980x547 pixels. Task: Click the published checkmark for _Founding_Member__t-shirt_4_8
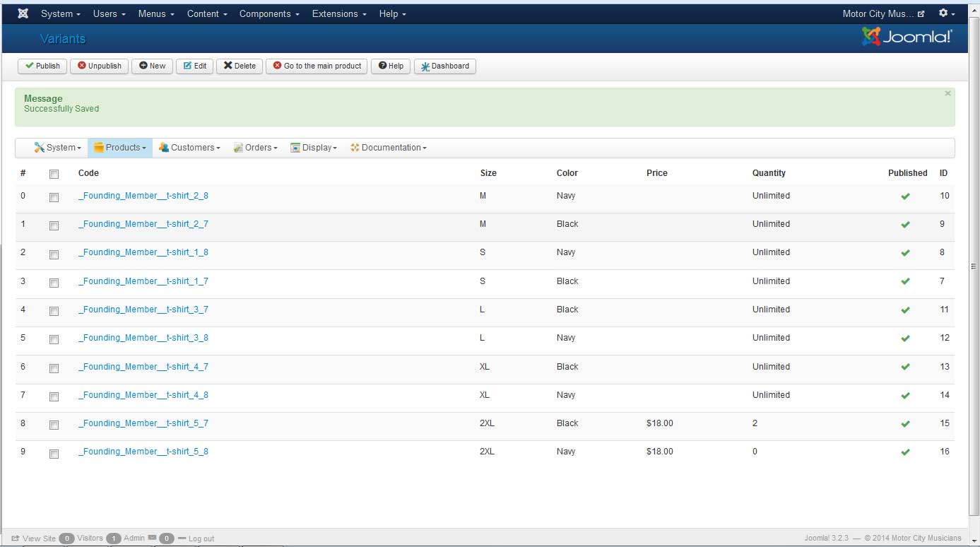click(x=906, y=396)
